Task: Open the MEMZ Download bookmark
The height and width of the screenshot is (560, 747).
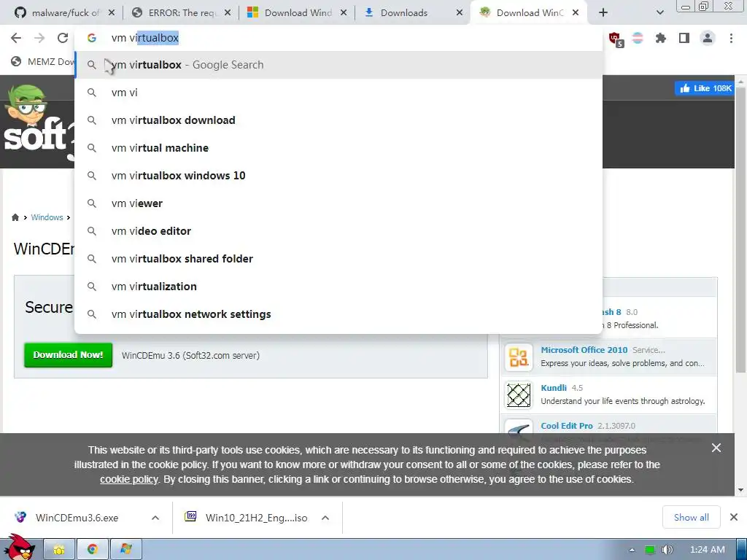Action: coord(43,61)
